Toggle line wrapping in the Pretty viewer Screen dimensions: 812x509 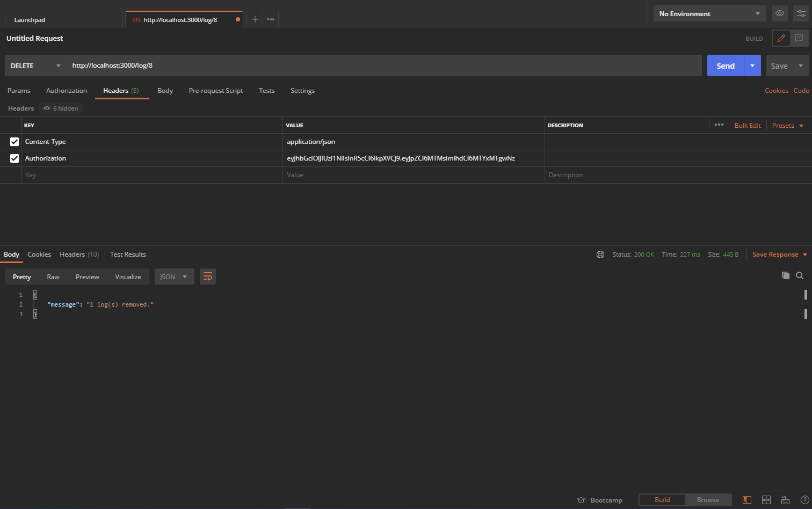pyautogui.click(x=208, y=277)
